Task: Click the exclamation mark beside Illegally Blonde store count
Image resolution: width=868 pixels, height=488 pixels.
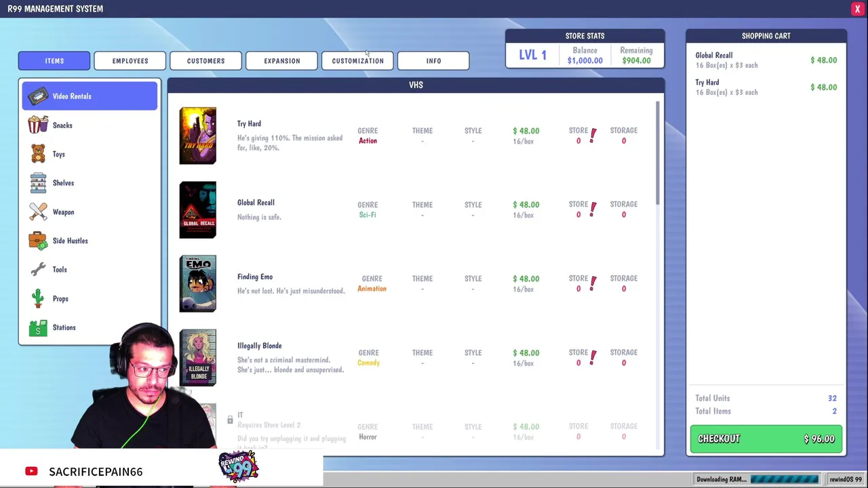Action: (x=593, y=357)
